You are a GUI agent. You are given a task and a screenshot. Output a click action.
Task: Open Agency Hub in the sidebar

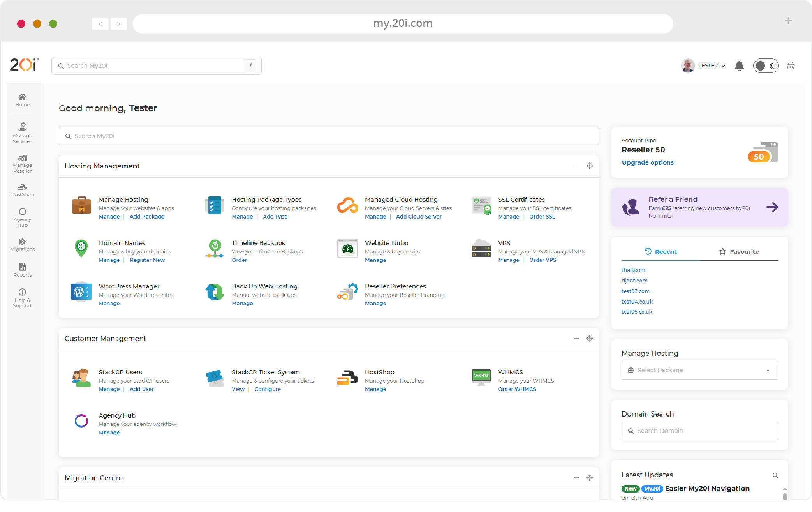[23, 217]
